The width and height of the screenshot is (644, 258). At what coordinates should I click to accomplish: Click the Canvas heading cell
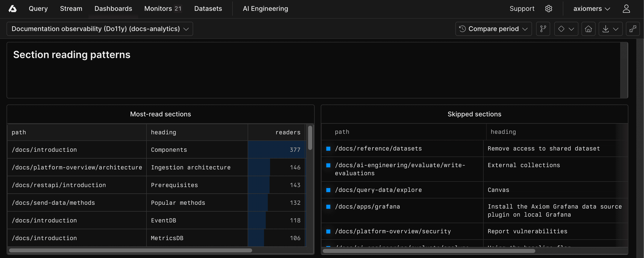pyautogui.click(x=555, y=190)
